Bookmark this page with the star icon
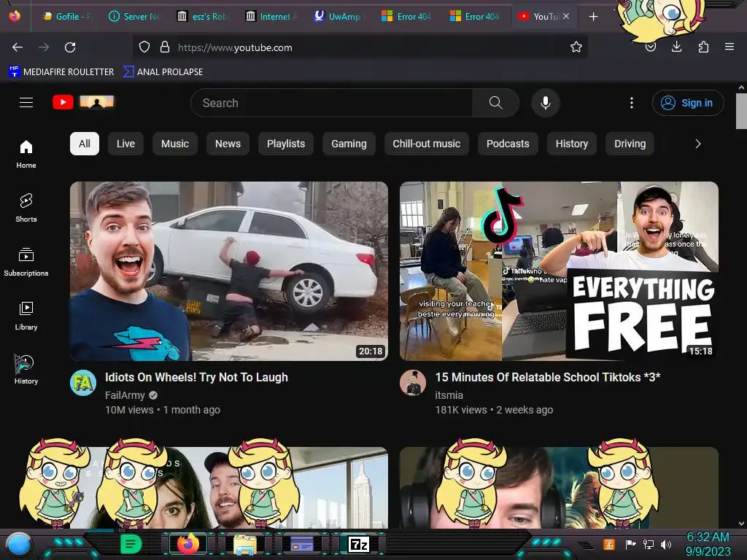 pos(576,47)
